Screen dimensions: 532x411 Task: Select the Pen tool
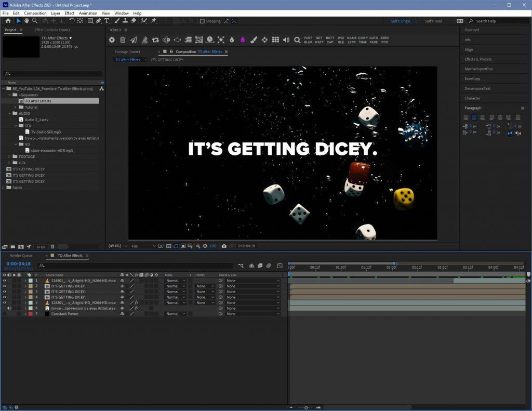pyautogui.click(x=99, y=21)
